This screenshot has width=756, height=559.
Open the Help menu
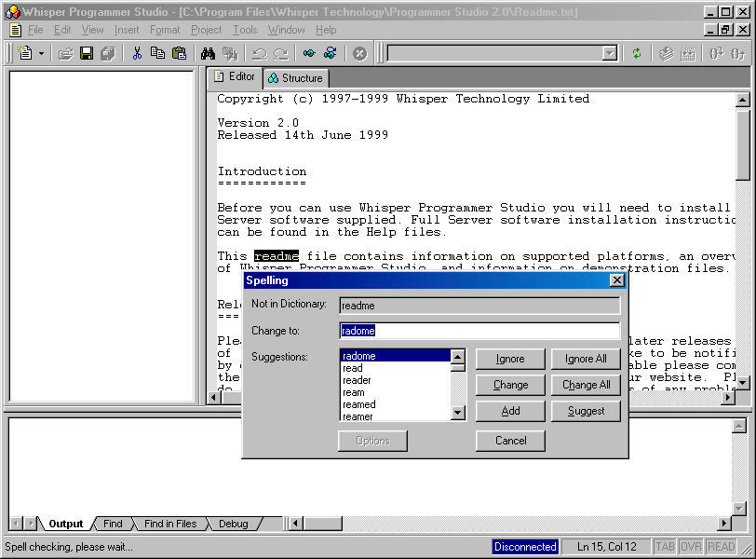[x=326, y=30]
